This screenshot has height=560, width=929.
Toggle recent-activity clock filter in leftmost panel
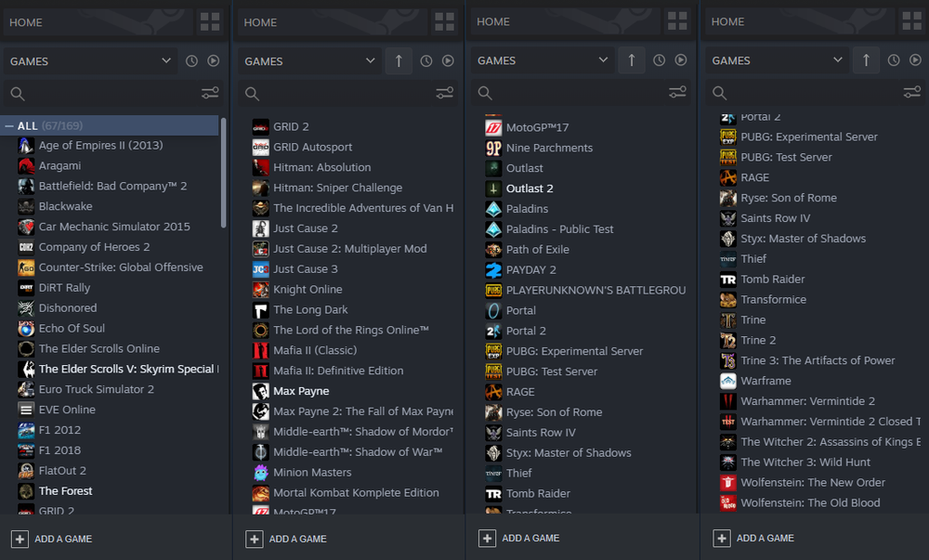click(x=191, y=61)
